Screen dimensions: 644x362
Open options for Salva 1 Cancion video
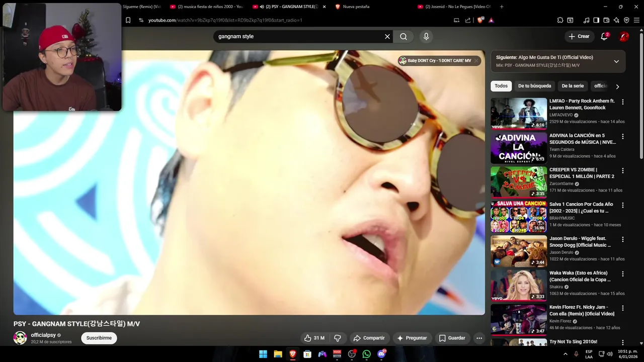[623, 205]
